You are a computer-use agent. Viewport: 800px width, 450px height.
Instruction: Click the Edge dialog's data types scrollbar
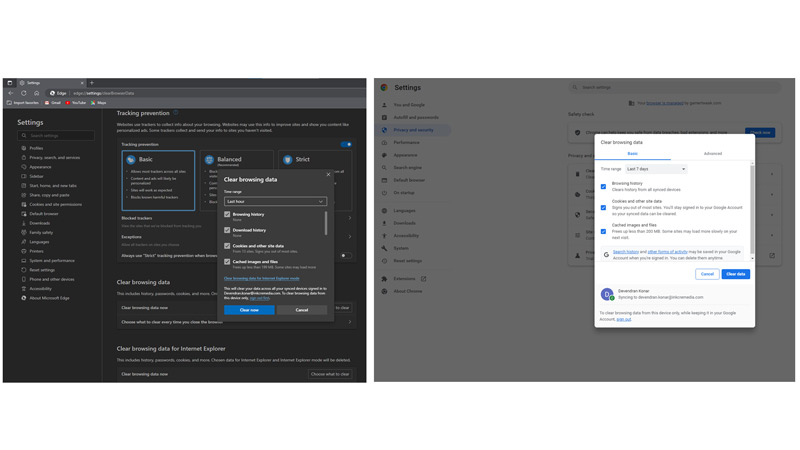coord(326,223)
